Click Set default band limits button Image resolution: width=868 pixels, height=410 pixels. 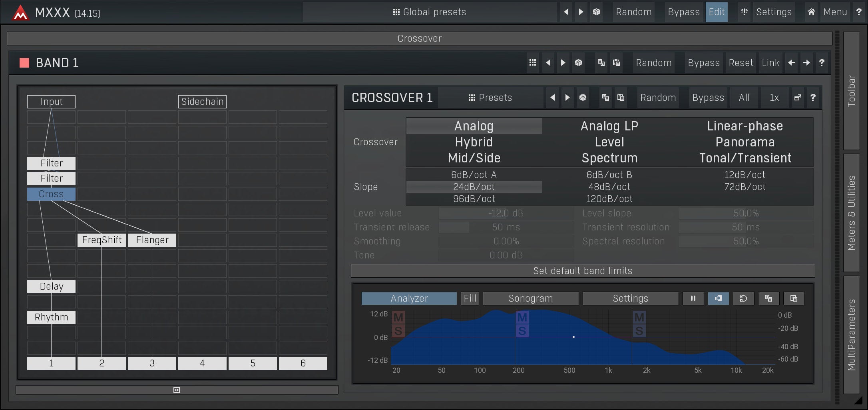[583, 271]
